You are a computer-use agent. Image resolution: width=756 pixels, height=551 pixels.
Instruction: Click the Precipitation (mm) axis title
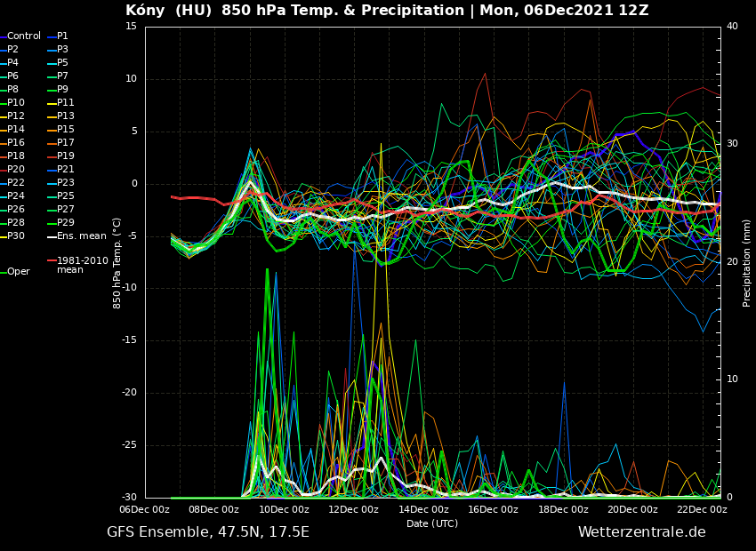tap(747, 262)
